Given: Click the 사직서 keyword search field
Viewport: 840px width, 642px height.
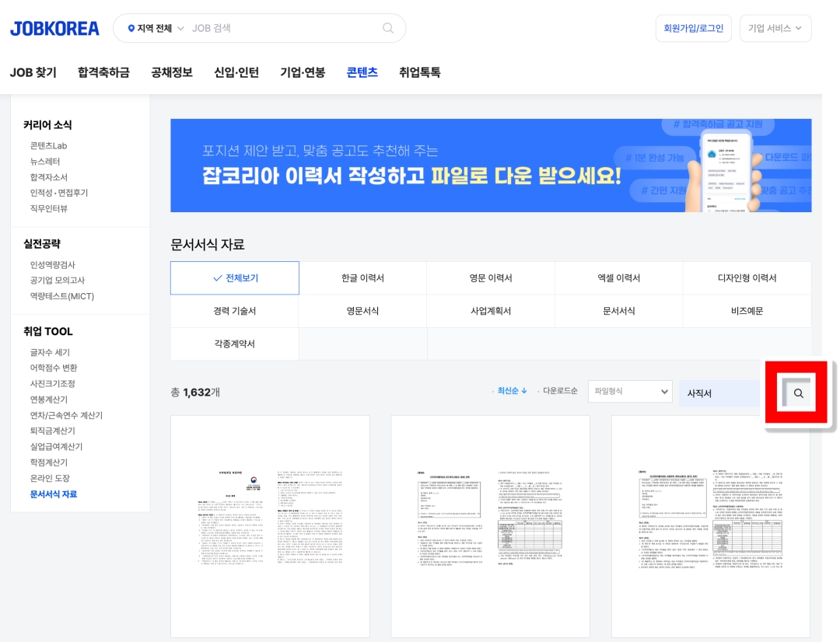Looking at the screenshot, I should (720, 393).
